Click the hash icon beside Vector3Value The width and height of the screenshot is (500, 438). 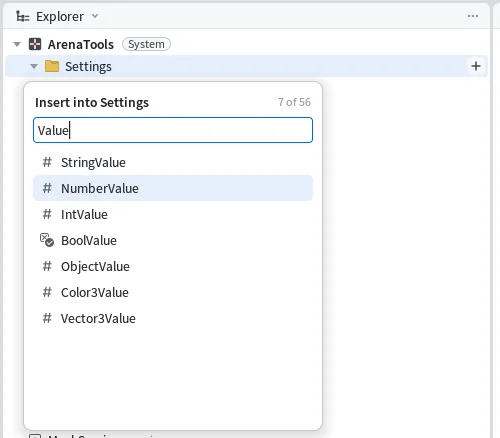pos(47,318)
